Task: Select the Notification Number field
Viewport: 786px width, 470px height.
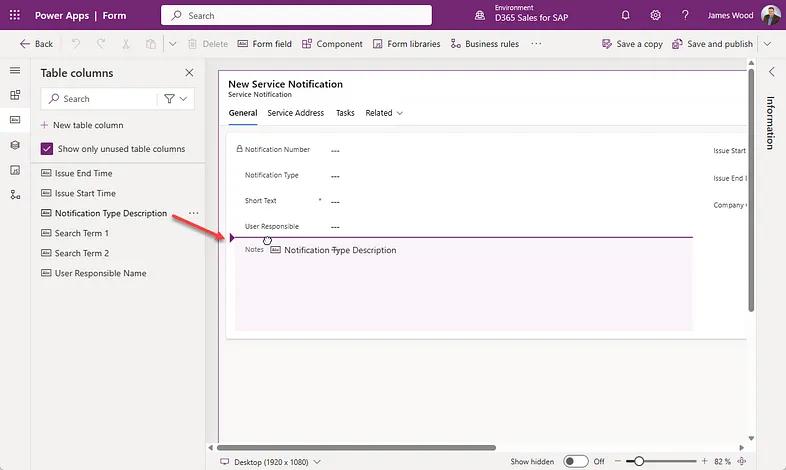Action: coord(464,149)
